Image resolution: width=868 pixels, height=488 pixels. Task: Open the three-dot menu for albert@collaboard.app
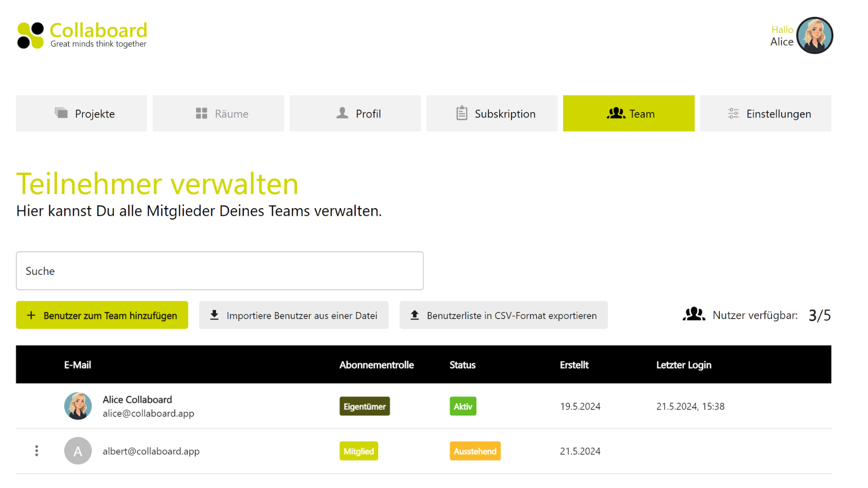pos(36,451)
